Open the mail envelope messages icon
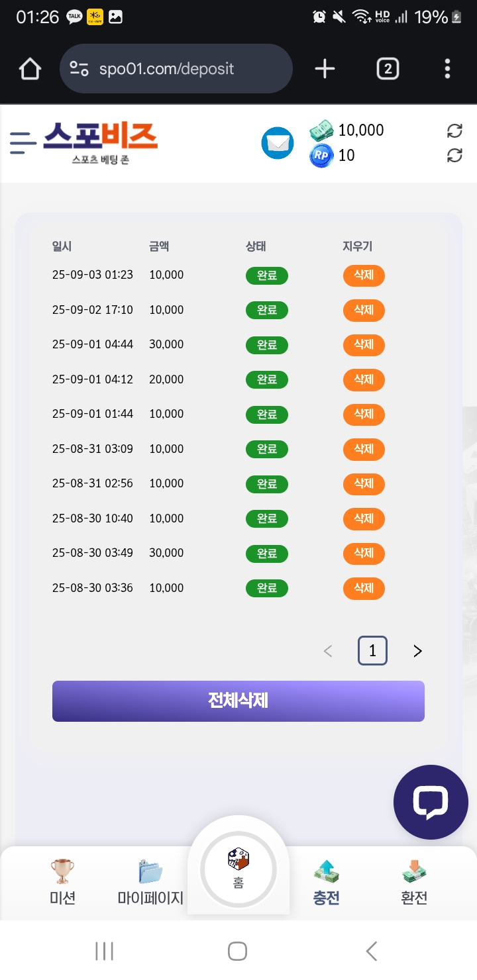The image size is (477, 980). click(277, 143)
